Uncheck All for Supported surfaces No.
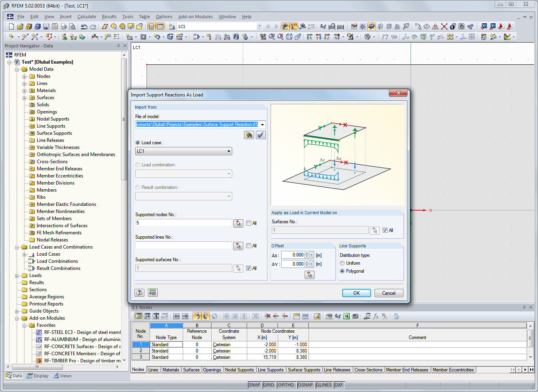 click(248, 268)
